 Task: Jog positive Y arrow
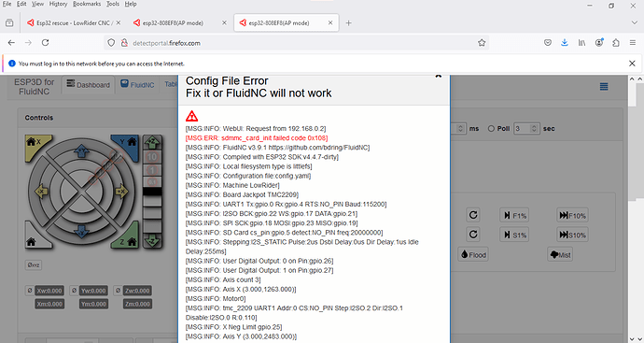81,150
